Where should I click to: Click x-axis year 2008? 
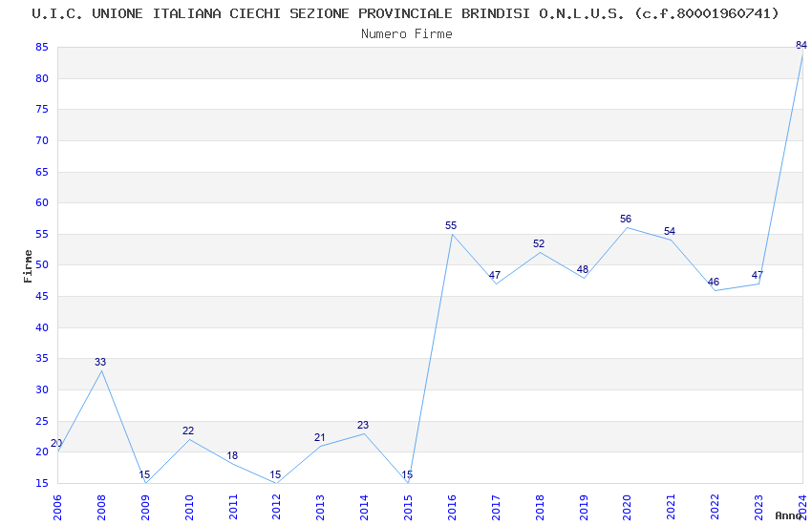[x=101, y=507]
